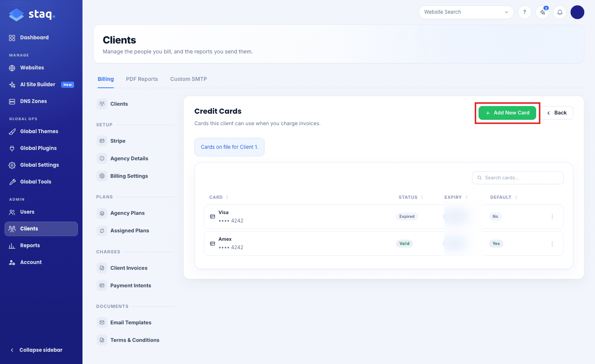The width and height of the screenshot is (595, 364).
Task: Collapse sidebar via chevron
Action: [12, 350]
